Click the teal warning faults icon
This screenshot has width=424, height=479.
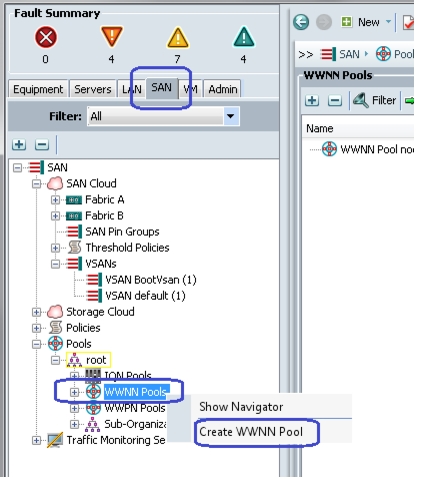[x=244, y=36]
